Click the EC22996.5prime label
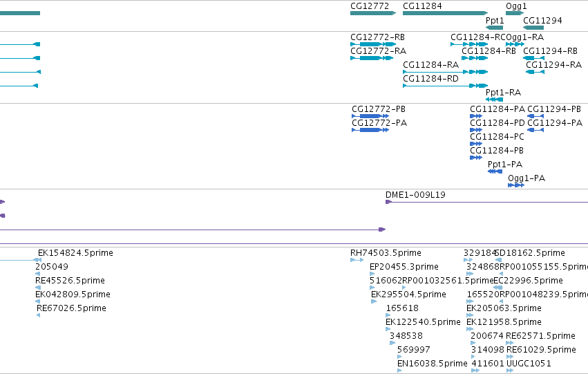 click(528, 281)
